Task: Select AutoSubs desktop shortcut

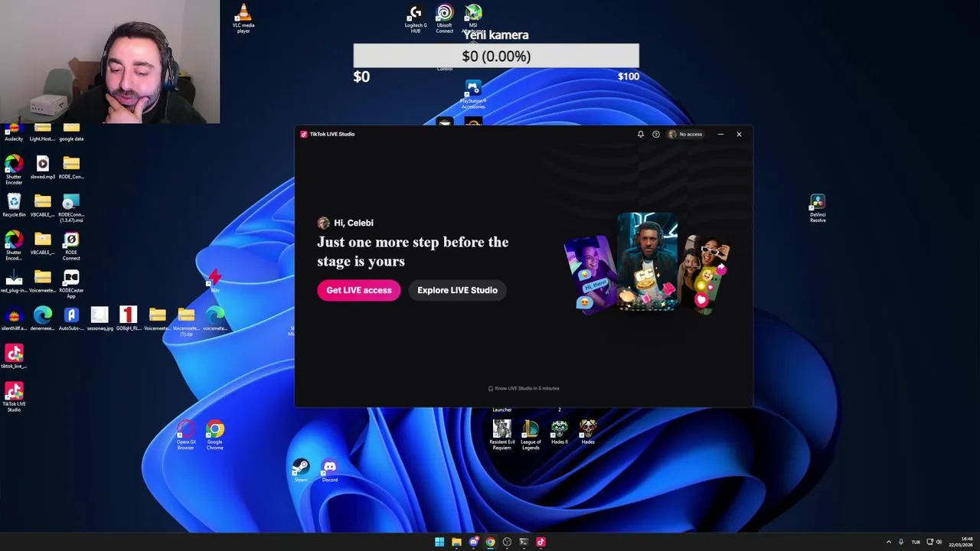Action: [x=71, y=319]
